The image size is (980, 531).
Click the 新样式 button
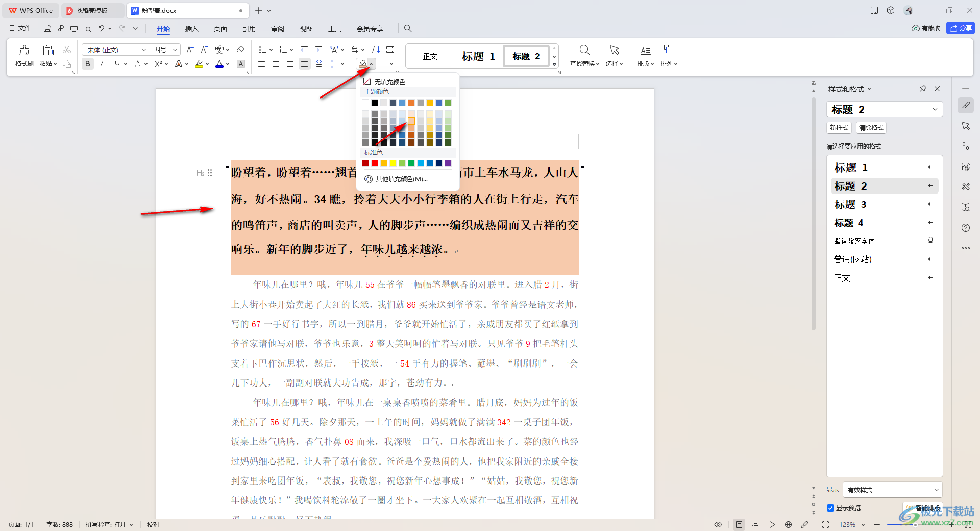(x=839, y=128)
